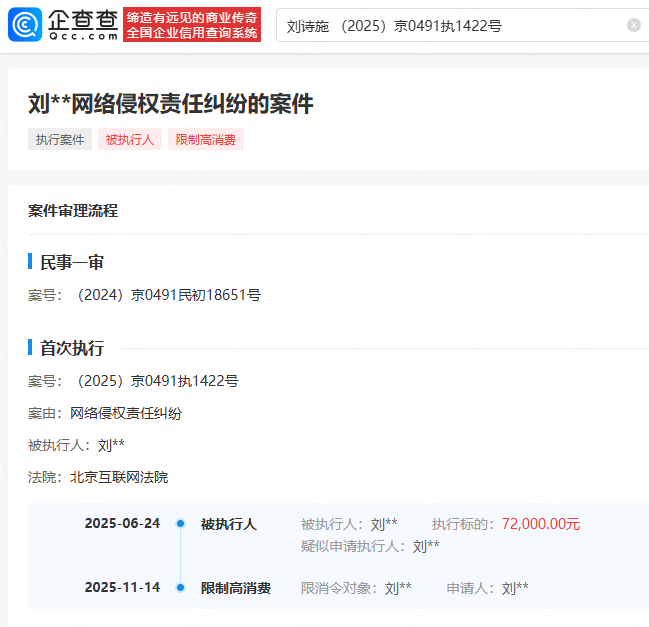Select the bold 限制高消费 timeline entry label
Image resolution: width=649 pixels, height=627 pixels.
(236, 588)
